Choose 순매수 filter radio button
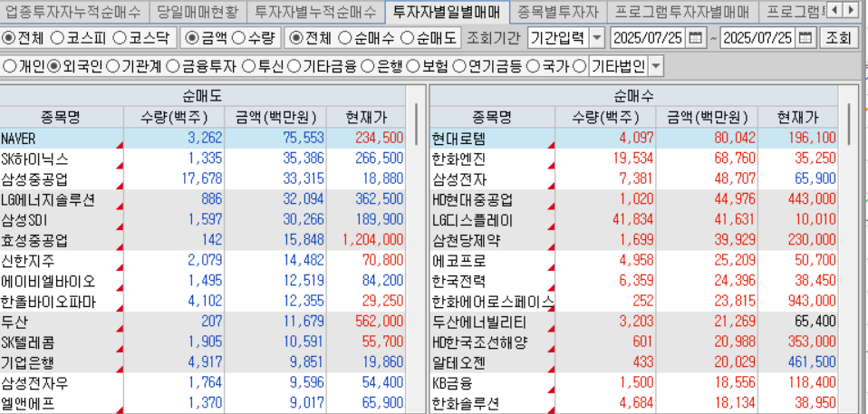Viewport: 868px width, 414px height. [x=344, y=38]
